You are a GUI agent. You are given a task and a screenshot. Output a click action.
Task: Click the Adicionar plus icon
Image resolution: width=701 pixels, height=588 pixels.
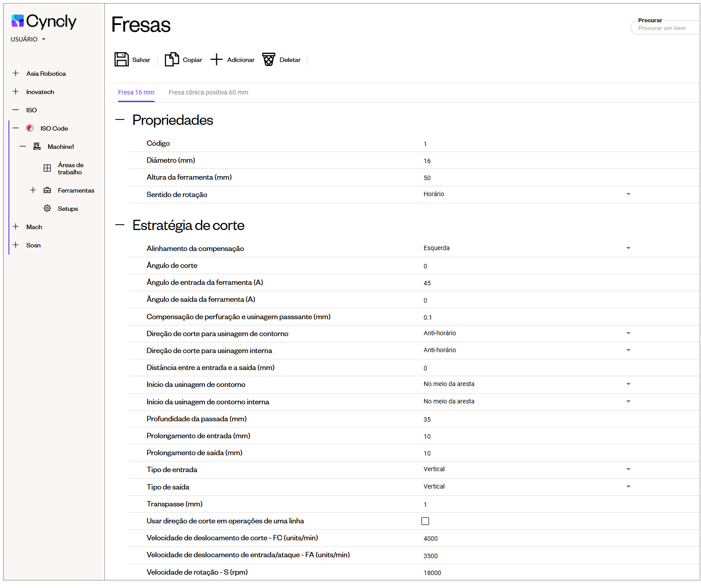(216, 59)
